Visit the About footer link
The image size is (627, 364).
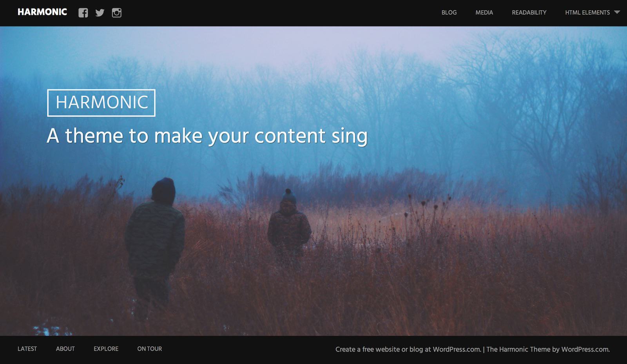tap(65, 349)
